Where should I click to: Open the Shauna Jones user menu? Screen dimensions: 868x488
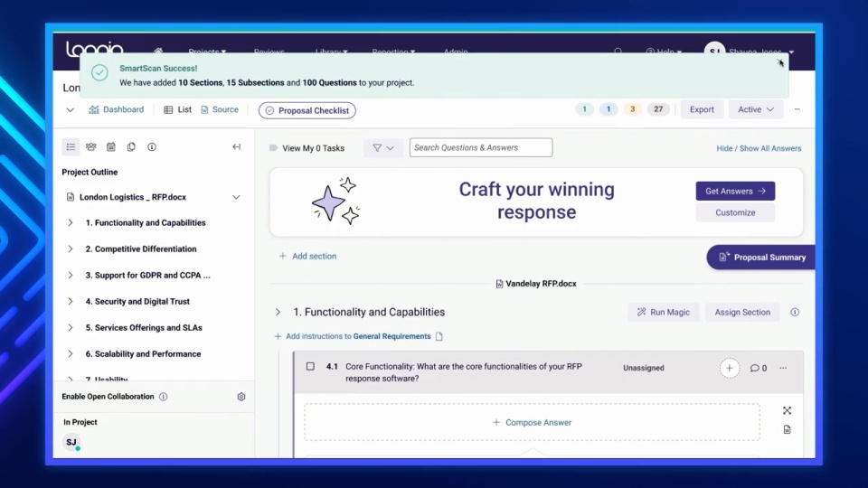(x=749, y=52)
